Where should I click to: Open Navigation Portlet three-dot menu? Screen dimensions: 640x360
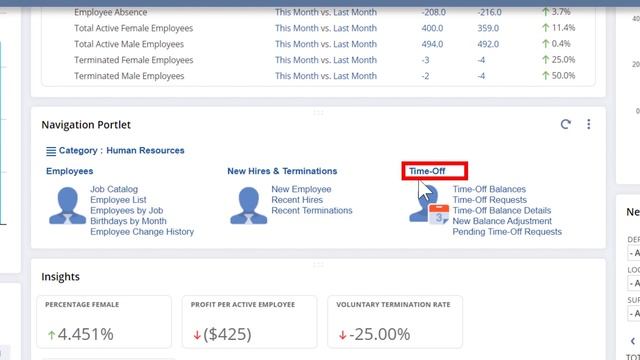589,124
